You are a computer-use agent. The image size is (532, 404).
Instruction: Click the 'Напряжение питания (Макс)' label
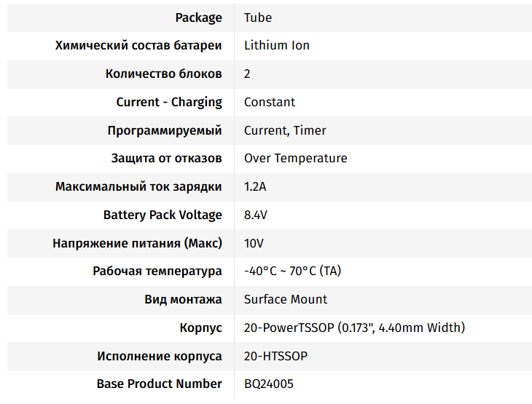coord(137,243)
